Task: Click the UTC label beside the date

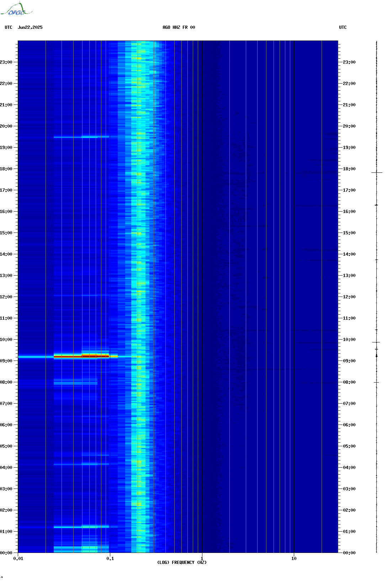Action: 9,27
